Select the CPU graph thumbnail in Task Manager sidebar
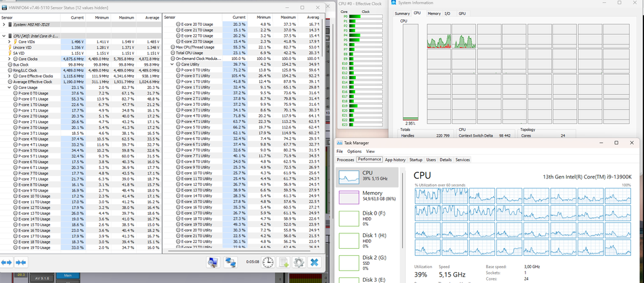 tap(349, 177)
